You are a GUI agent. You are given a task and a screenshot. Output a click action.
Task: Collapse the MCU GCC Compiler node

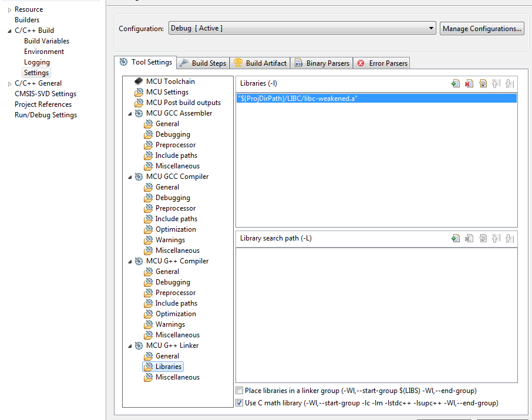coord(130,177)
